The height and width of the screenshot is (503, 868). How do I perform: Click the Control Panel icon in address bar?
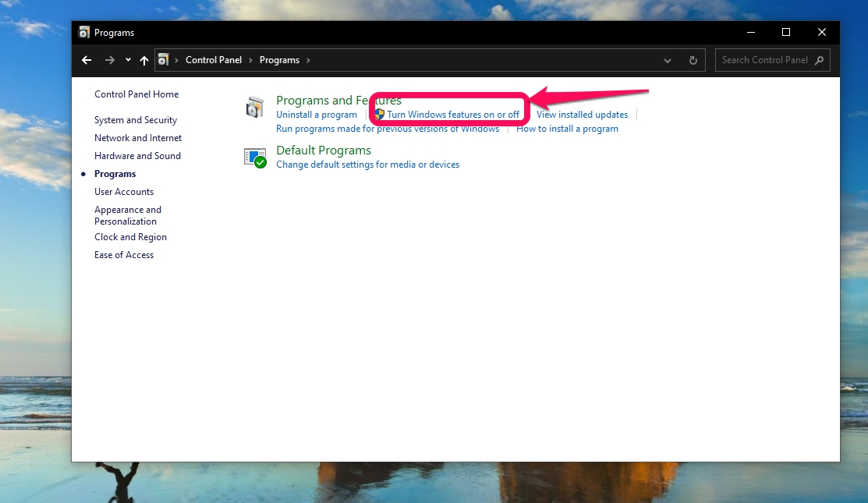[163, 60]
